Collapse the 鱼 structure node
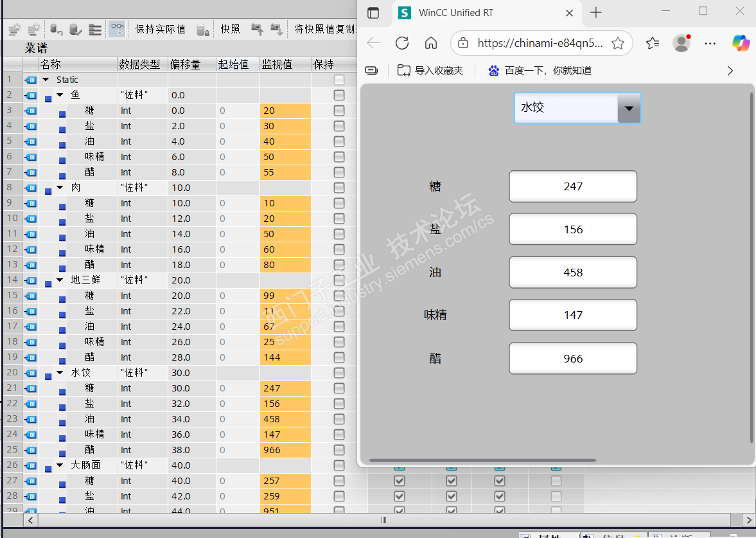The height and width of the screenshot is (538, 756). (x=60, y=95)
